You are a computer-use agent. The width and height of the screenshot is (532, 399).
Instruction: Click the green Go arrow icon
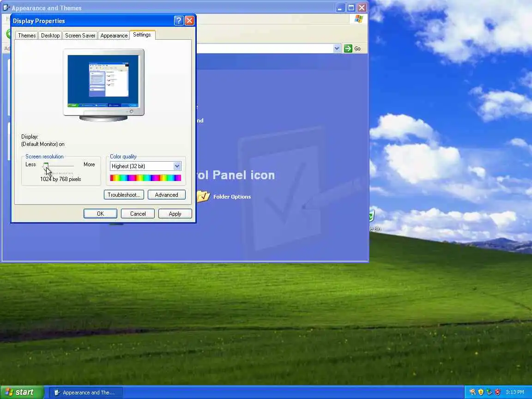348,48
